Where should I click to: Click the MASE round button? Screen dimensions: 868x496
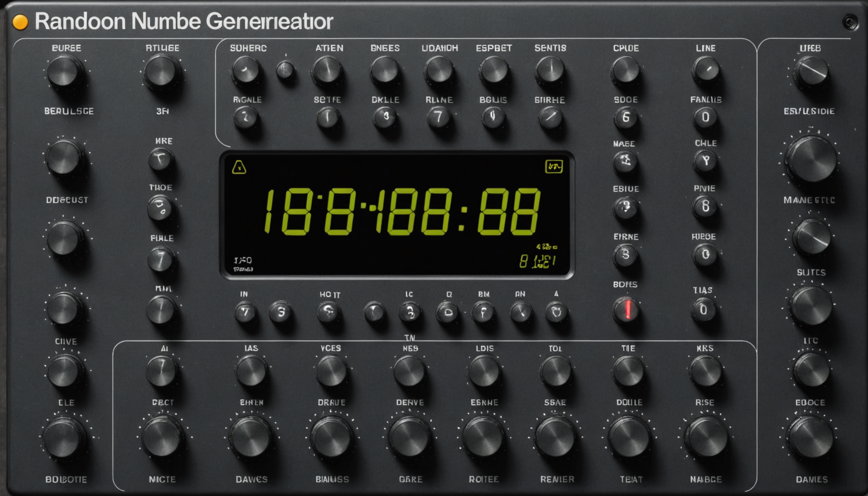click(625, 161)
